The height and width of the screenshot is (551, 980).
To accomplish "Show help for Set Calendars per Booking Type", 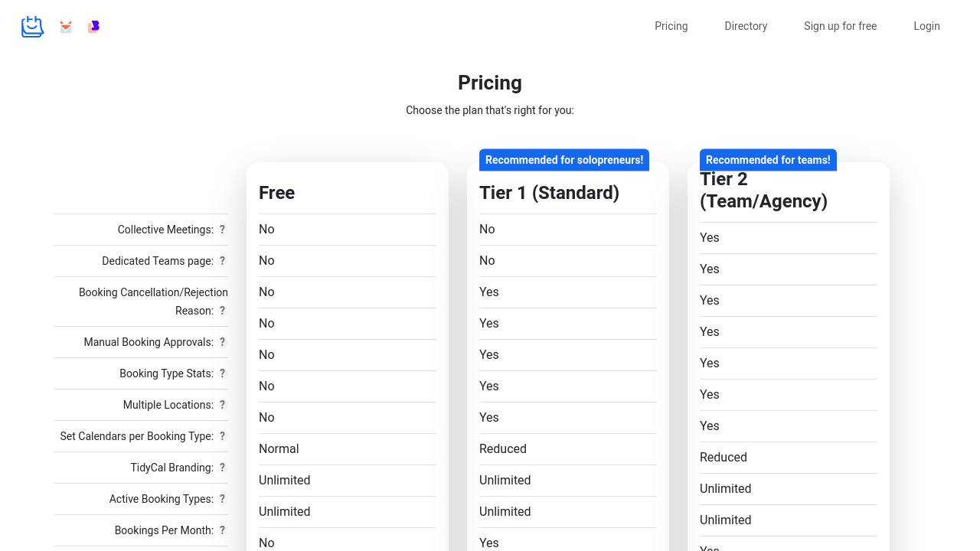I will tap(222, 436).
